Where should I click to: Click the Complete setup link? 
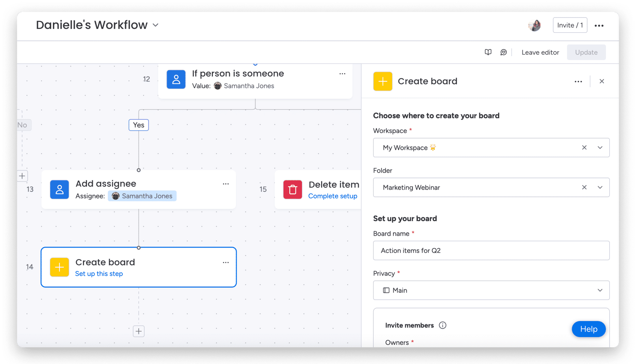click(333, 196)
